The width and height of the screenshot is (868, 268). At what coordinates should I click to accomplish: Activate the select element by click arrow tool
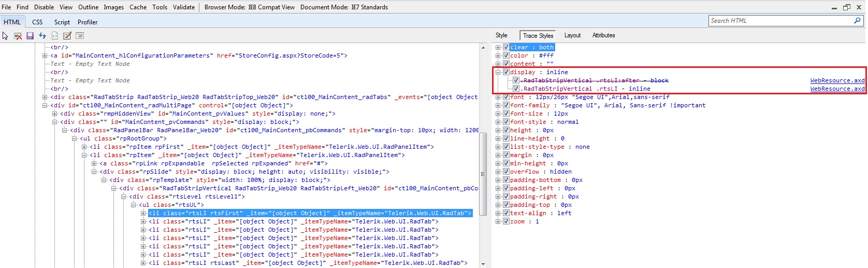(5, 36)
